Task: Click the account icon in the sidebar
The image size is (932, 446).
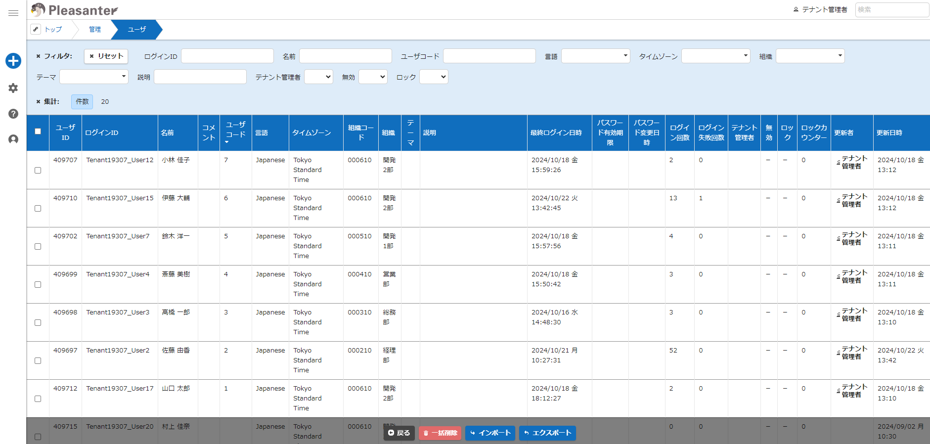Action: (13, 140)
